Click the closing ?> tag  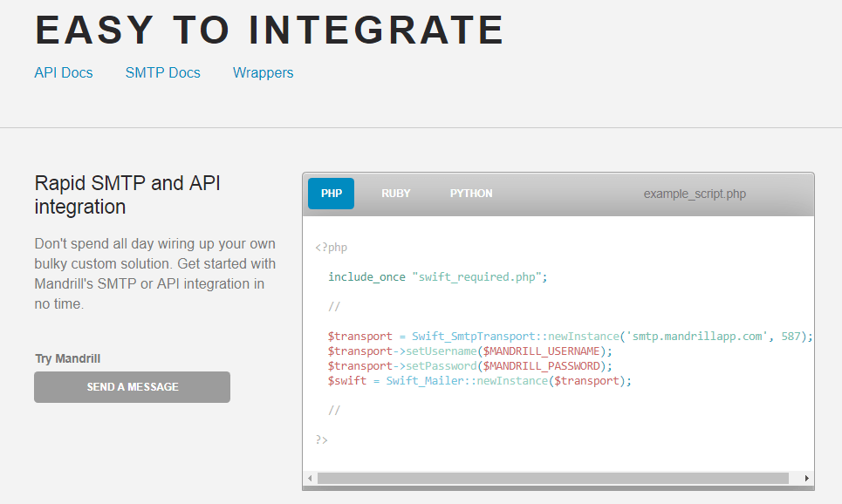[x=322, y=440]
